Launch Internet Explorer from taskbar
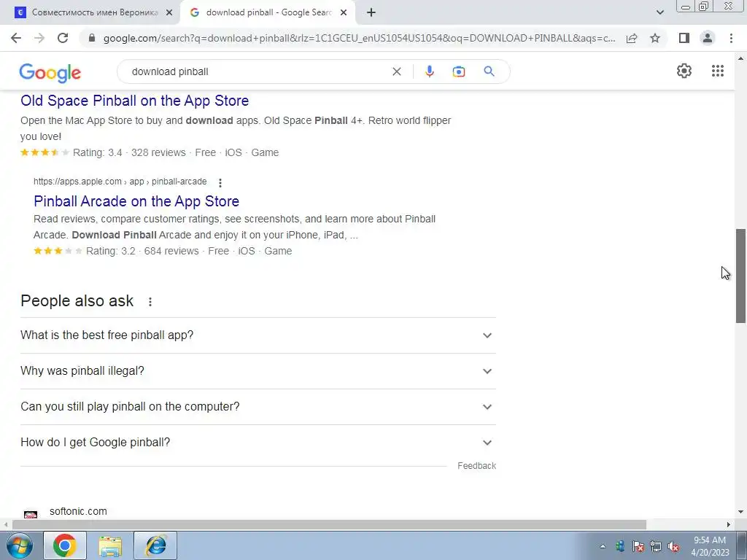 coord(155,545)
